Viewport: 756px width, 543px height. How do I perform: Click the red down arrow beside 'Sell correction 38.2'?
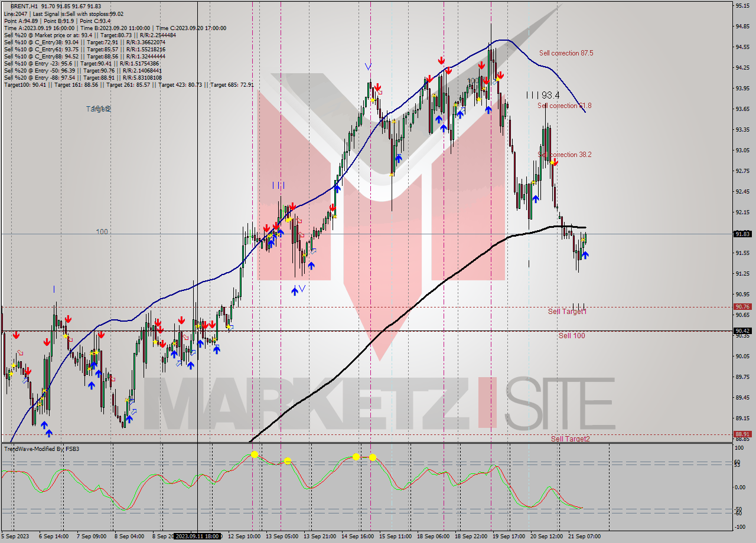554,162
